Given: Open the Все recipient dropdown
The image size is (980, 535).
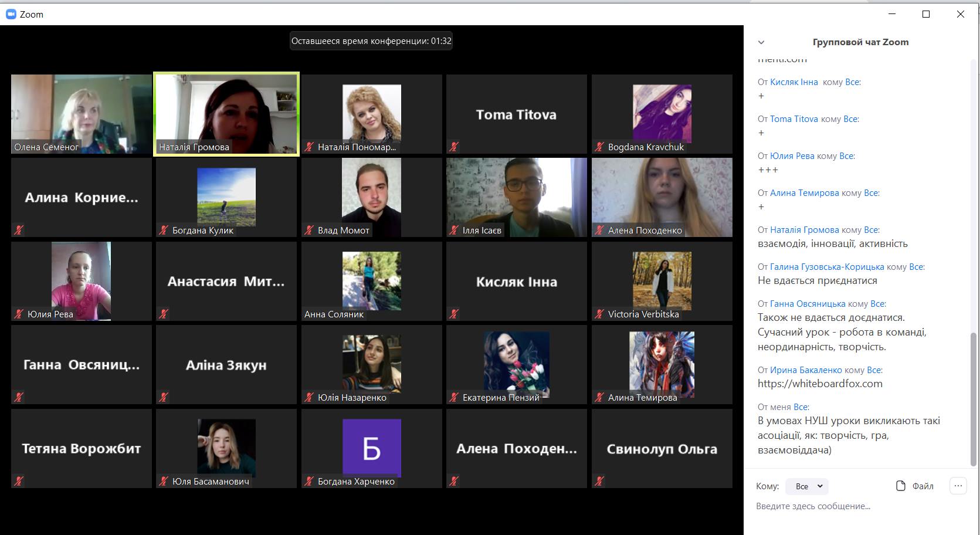Looking at the screenshot, I should coord(807,486).
